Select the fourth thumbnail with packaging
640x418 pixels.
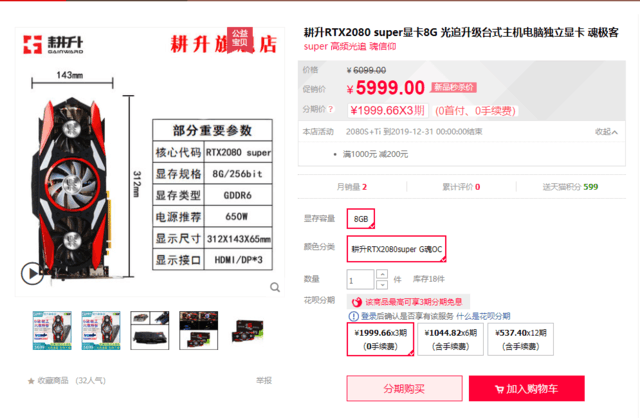pyautogui.click(x=199, y=330)
